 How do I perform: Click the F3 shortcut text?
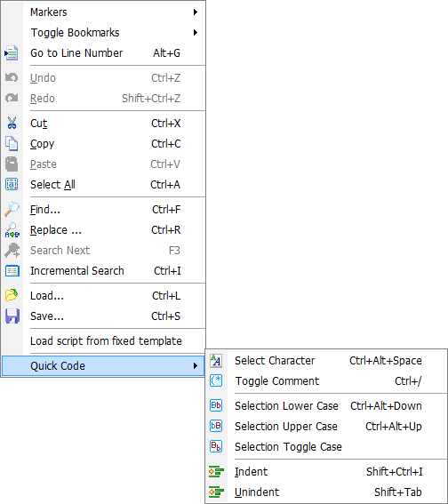pyautogui.click(x=174, y=251)
